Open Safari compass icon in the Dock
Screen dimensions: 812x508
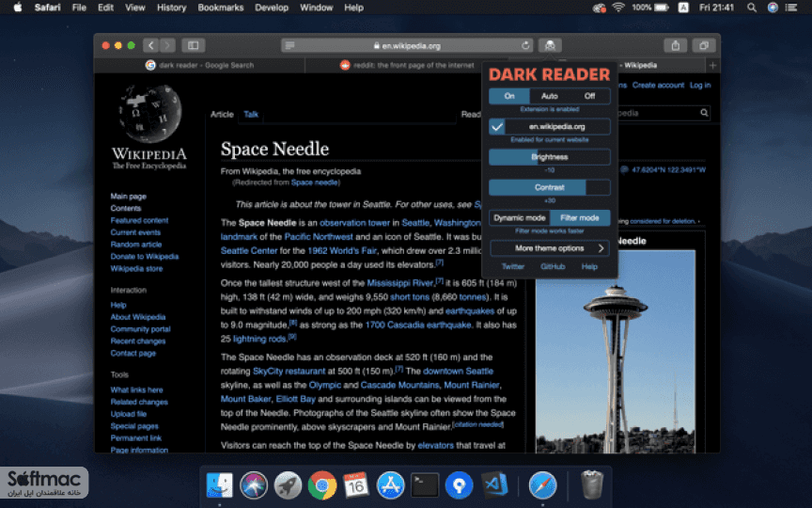[x=542, y=485]
